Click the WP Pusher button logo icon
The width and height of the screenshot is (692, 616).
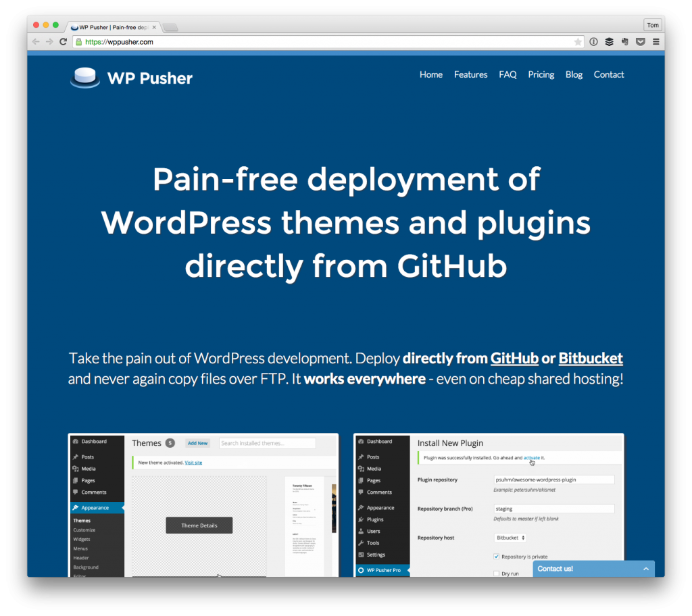coord(84,78)
